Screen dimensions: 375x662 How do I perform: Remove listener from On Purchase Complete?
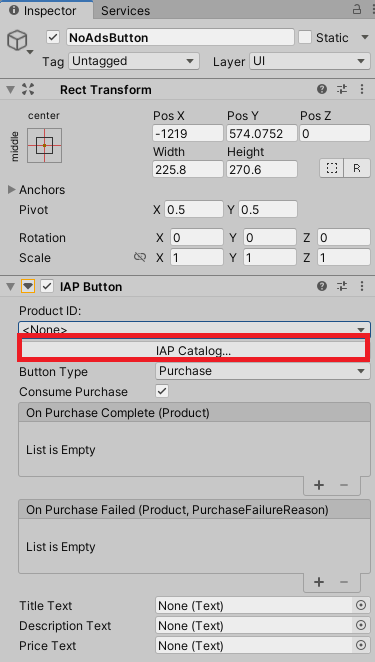coord(344,485)
